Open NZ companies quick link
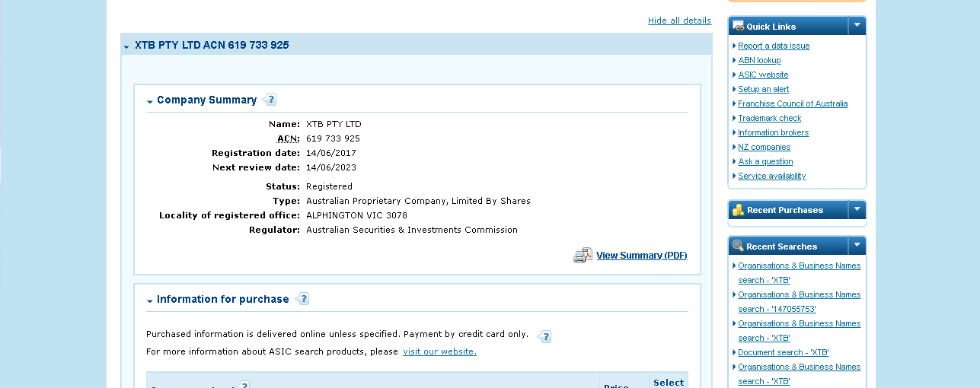 coord(764,147)
